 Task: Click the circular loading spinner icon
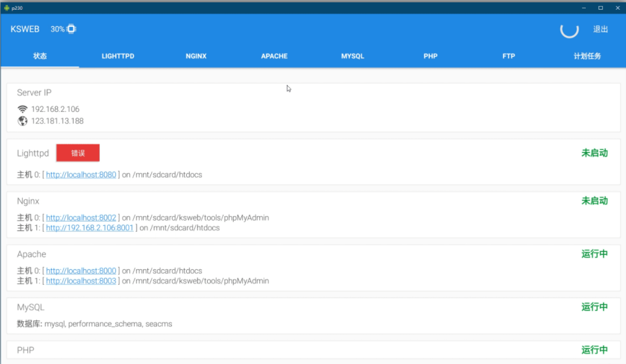pyautogui.click(x=569, y=29)
